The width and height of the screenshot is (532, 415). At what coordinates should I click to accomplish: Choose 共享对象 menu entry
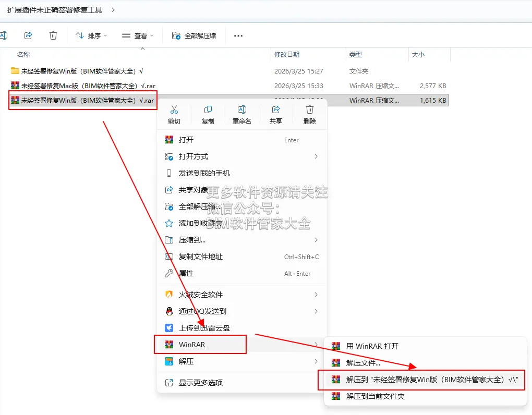point(242,190)
